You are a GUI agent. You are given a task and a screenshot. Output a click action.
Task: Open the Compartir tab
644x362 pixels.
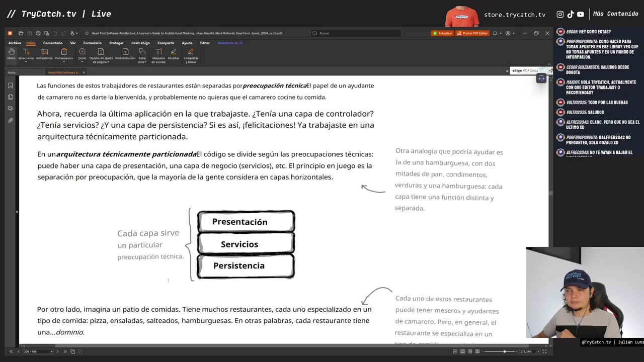166,43
